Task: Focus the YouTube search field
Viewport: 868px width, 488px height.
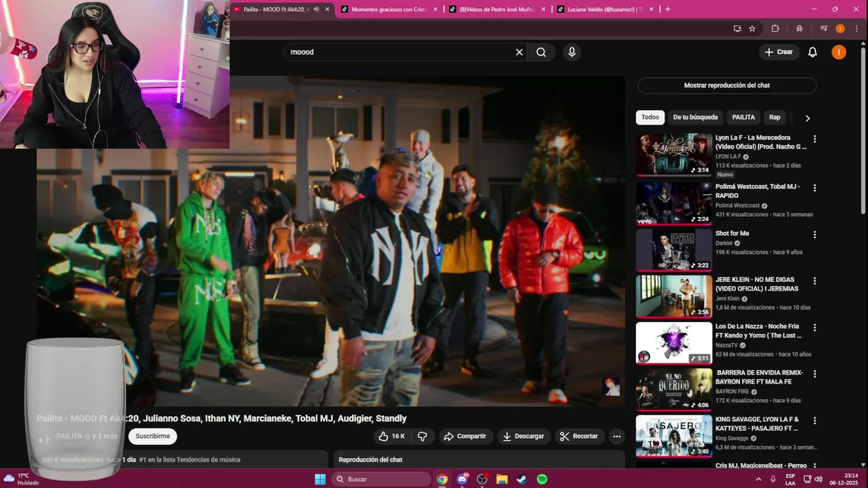Action: click(399, 52)
